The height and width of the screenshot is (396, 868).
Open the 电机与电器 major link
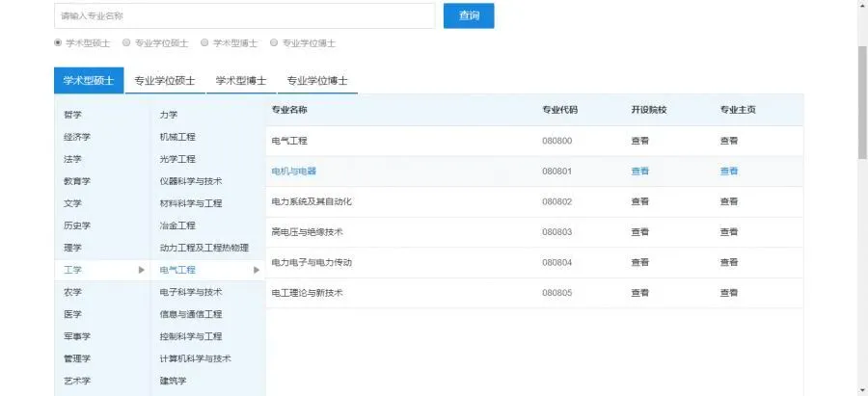(294, 172)
